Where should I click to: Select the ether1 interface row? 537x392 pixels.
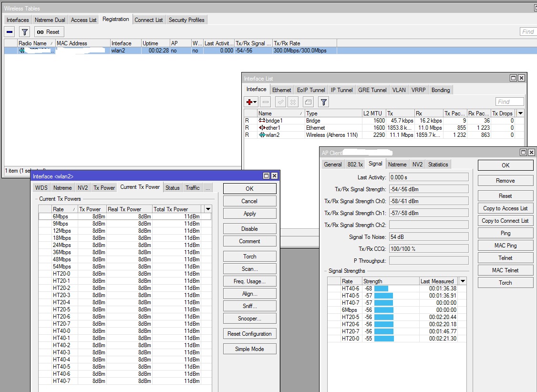click(274, 128)
